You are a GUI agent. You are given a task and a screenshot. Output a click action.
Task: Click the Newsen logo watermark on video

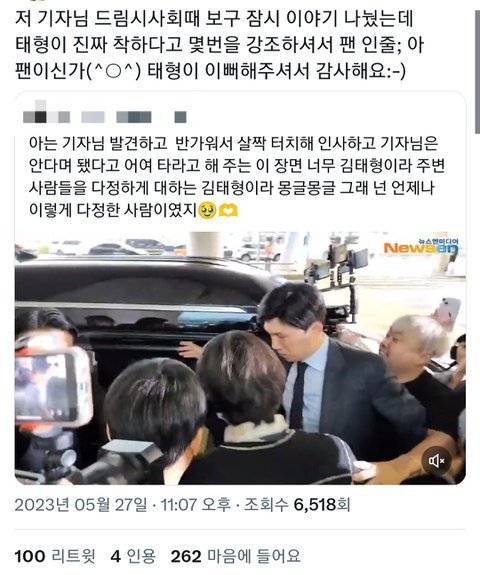coord(421,247)
